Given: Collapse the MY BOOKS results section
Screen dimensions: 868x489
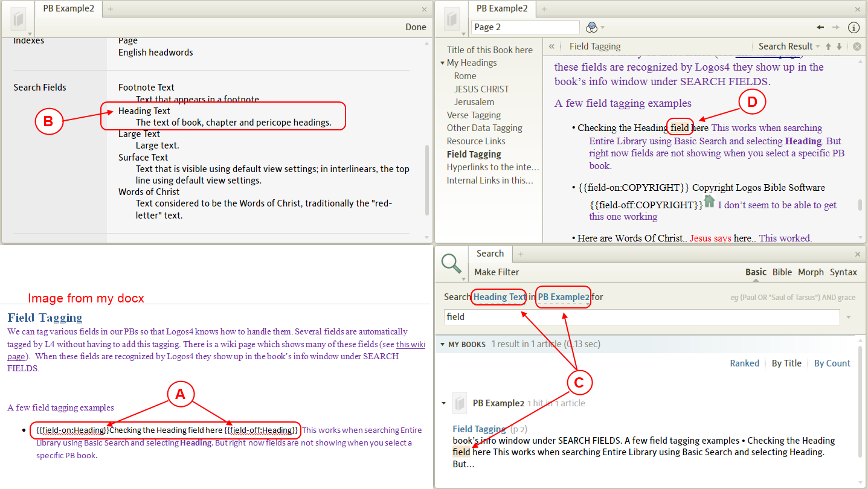Looking at the screenshot, I should click(442, 345).
